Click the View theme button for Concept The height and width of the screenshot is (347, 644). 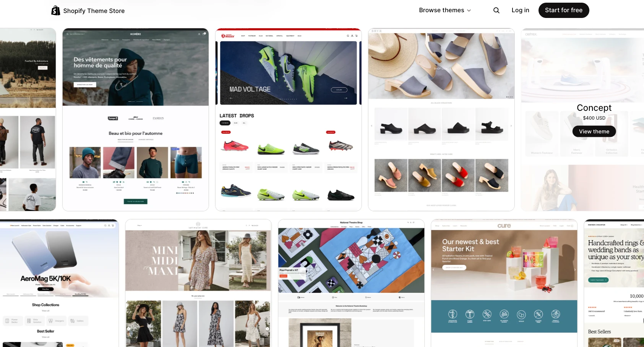click(x=594, y=131)
